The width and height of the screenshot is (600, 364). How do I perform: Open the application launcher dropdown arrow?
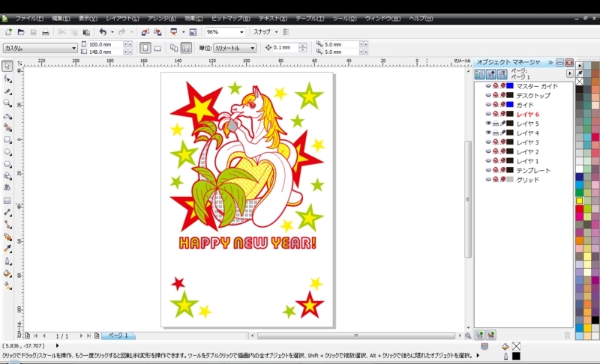tap(183, 32)
